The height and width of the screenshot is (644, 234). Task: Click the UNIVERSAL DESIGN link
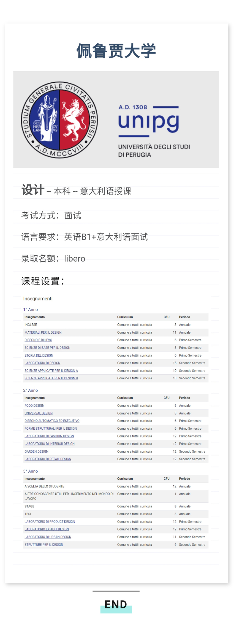click(39, 413)
